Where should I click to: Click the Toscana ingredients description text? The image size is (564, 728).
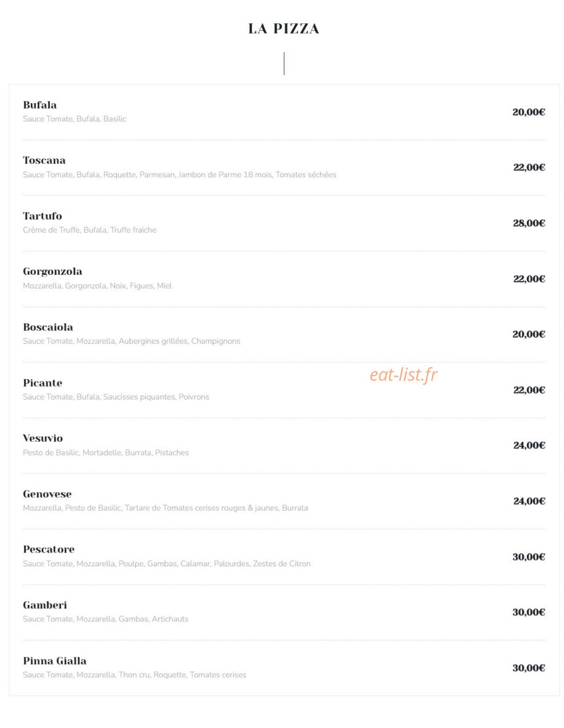click(180, 174)
